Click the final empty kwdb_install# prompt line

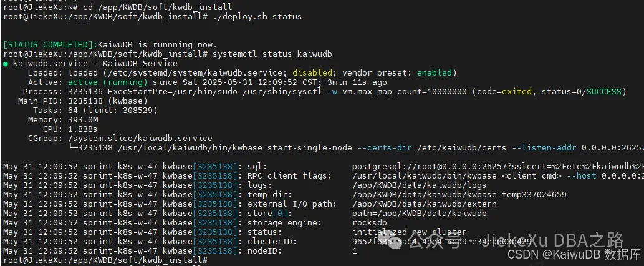coord(105,260)
